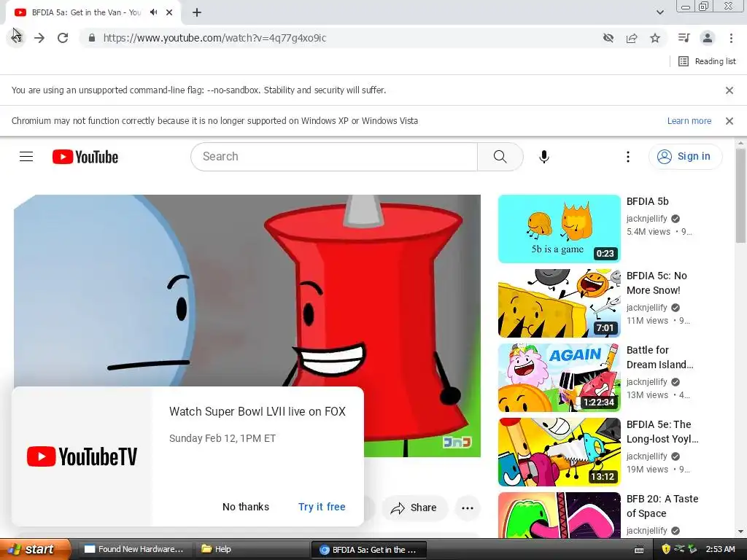Click the taskbar clock showing 2:53 AM
This screenshot has height=560, width=747.
[720, 550]
